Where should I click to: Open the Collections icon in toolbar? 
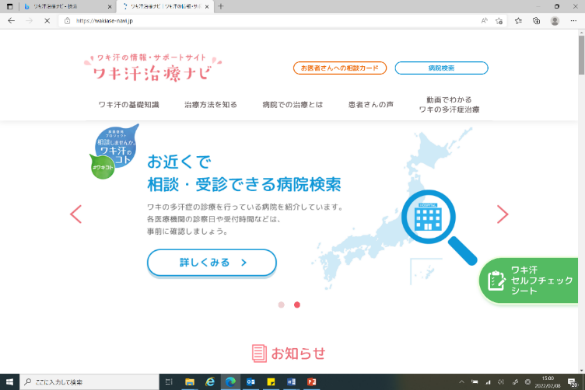536,21
